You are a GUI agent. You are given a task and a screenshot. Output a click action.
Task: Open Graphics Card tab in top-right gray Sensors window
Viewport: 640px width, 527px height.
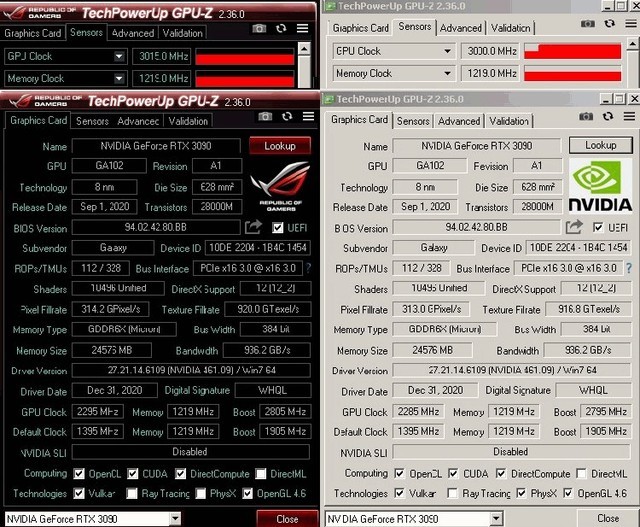[360, 28]
